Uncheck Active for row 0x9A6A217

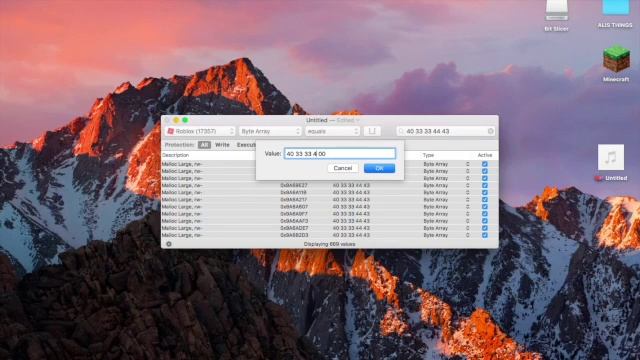(x=484, y=200)
